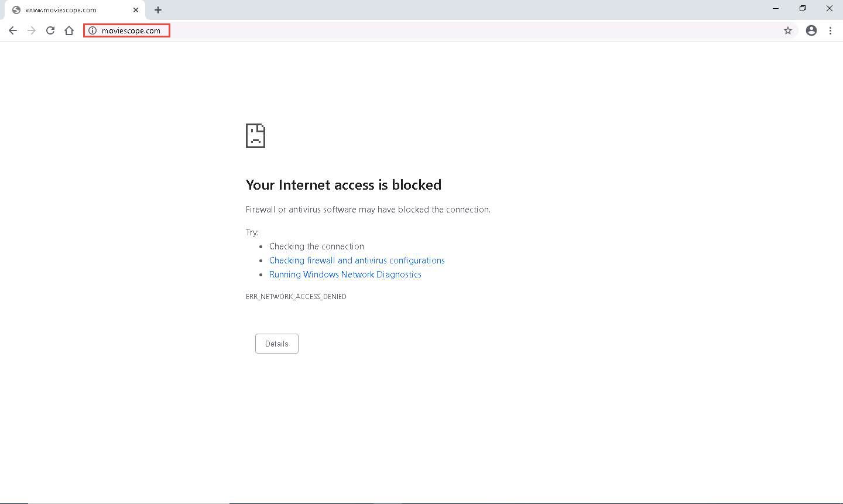
Task: Bookmark this page with the star icon
Action: [788, 30]
